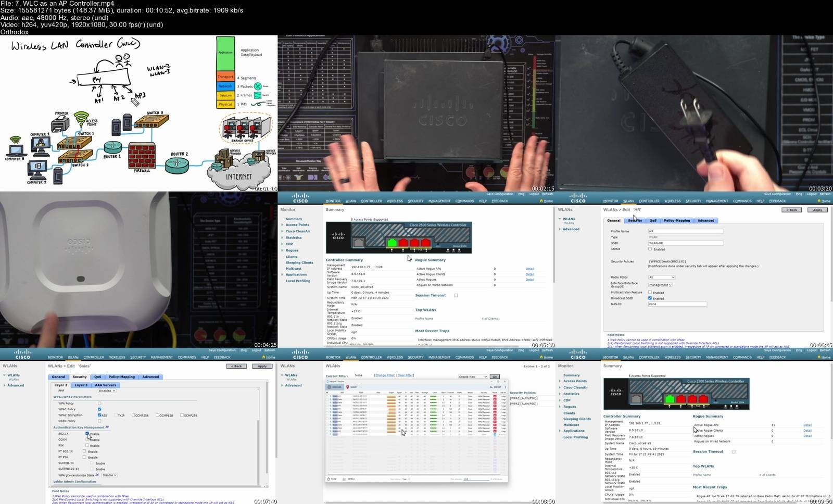The width and height of the screenshot is (833, 504).
Task: Click Change Filter link in 00:08:50 frame
Action: tap(384, 375)
